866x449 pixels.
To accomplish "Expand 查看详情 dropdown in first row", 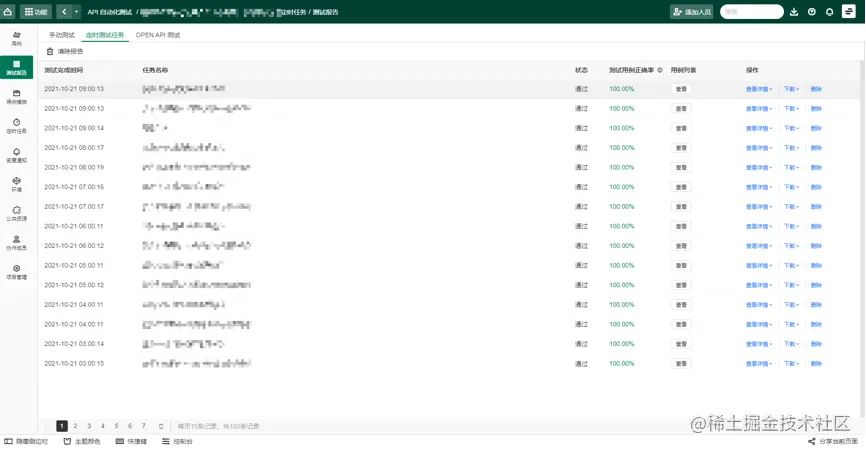I will [x=759, y=89].
